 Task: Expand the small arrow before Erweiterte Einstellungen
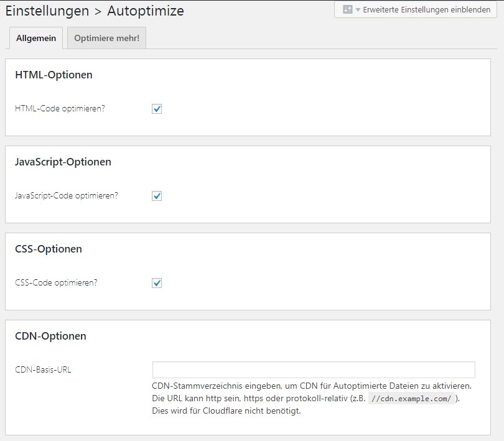pyautogui.click(x=358, y=10)
